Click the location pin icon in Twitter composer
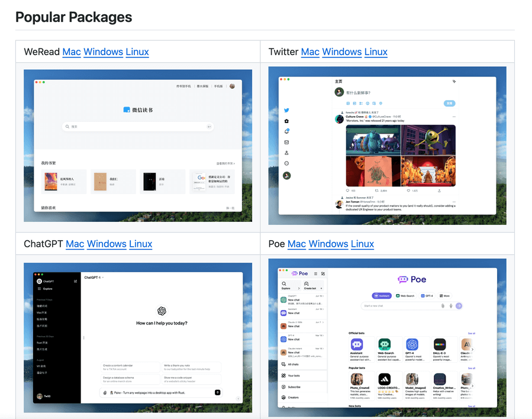532x419 pixels. point(381,103)
